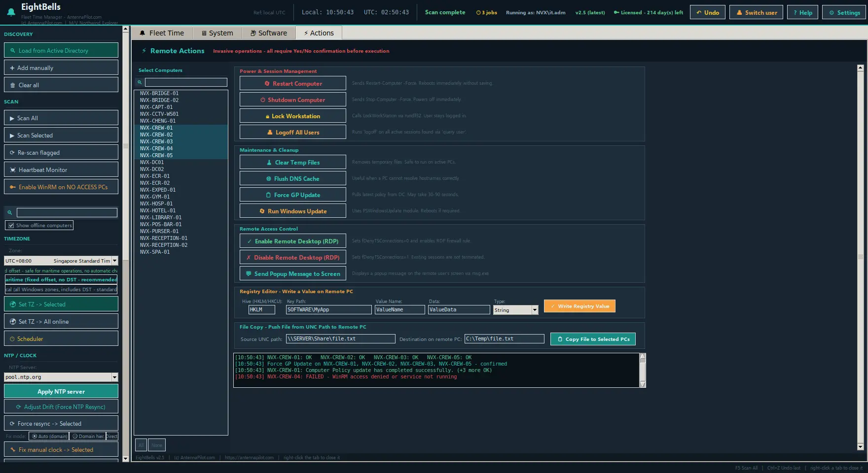Restart the selected computers
This screenshot has width=868, height=473.
[x=293, y=83]
